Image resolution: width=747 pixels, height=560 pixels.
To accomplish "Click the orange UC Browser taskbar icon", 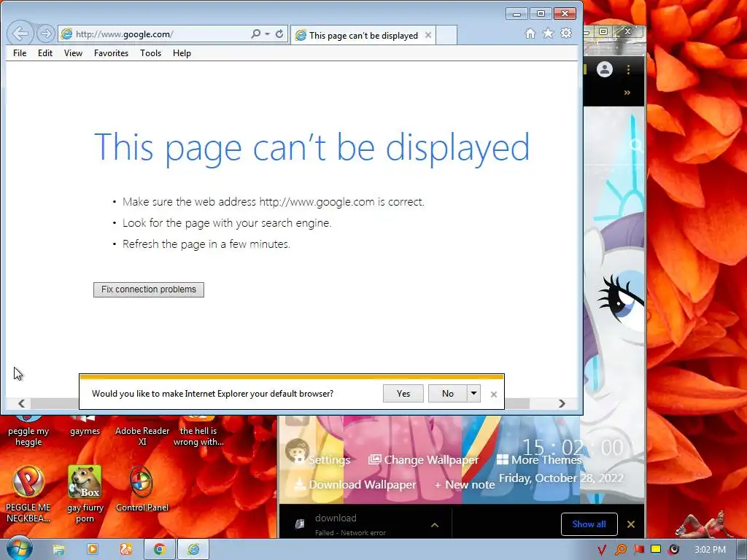I will [x=125, y=550].
